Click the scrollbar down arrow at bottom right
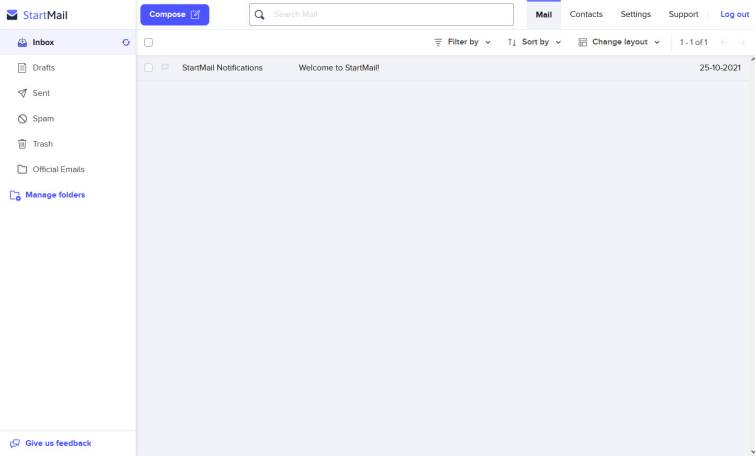Image resolution: width=755 pixels, height=456 pixels. 753,452
